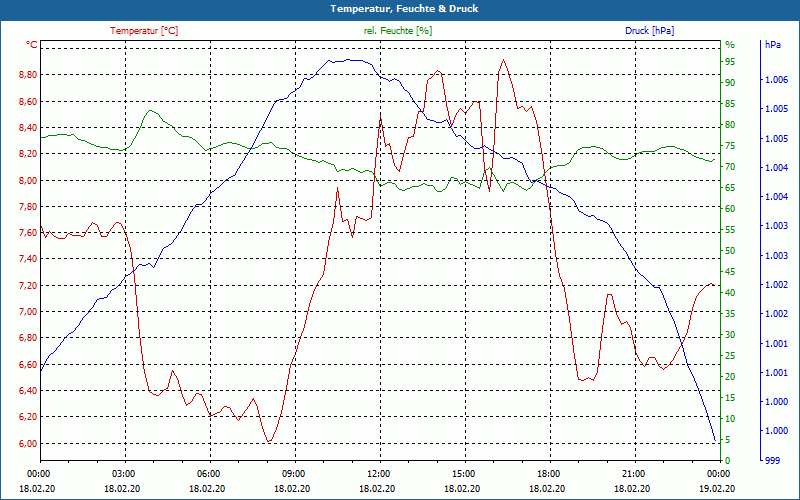Click the '%' unit label on humidity axis
The height and width of the screenshot is (500, 800).
(730, 45)
